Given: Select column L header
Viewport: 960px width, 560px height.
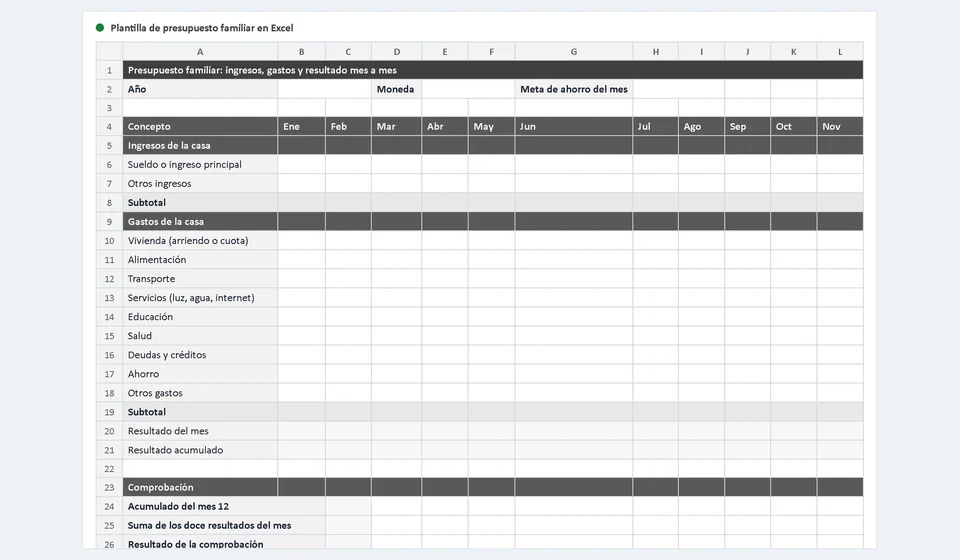Looking at the screenshot, I should click(x=840, y=52).
